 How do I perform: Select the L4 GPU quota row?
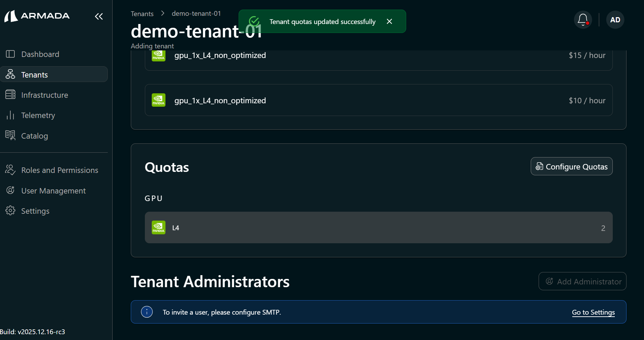pyautogui.click(x=378, y=228)
